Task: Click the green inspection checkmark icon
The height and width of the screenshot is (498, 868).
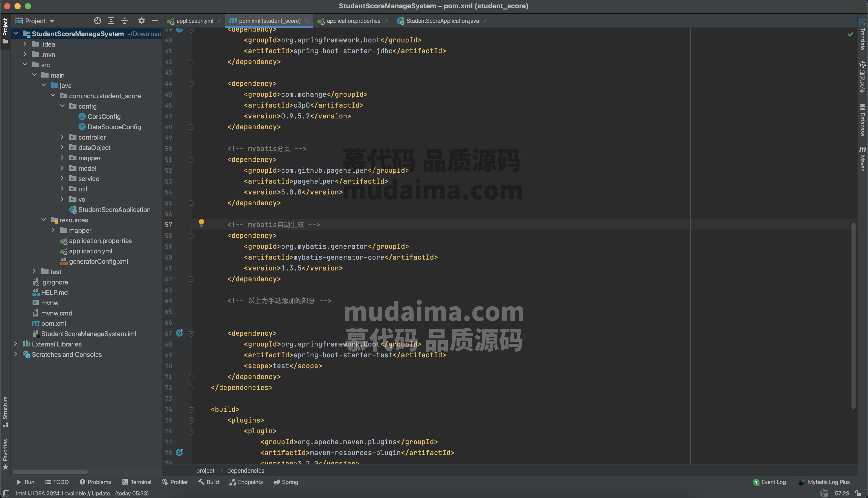Action: pyautogui.click(x=850, y=35)
